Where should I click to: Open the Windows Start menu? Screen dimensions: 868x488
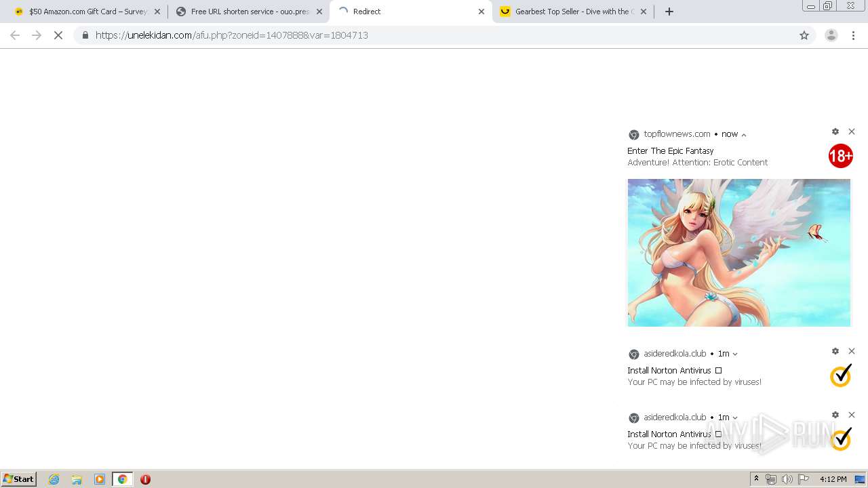tap(19, 479)
